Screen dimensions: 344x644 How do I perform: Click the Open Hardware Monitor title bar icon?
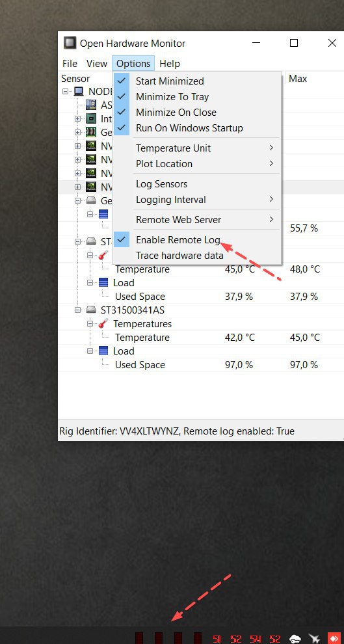click(x=70, y=43)
